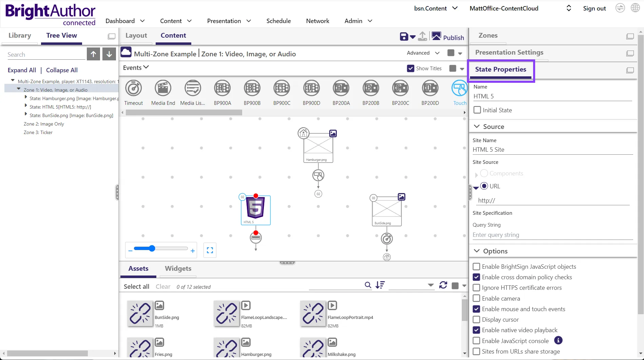The width and height of the screenshot is (644, 360).
Task: Enable Ignore HTTPS certificate errors
Action: pyautogui.click(x=476, y=288)
